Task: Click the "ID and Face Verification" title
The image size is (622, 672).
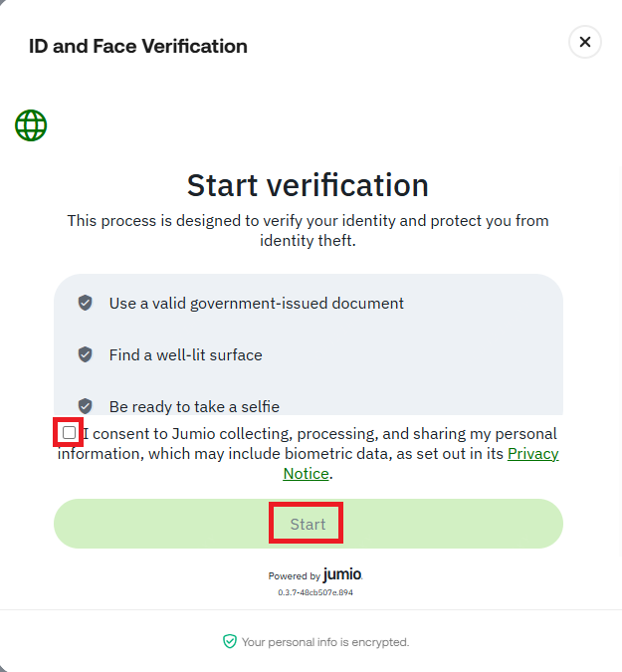Action: click(138, 46)
